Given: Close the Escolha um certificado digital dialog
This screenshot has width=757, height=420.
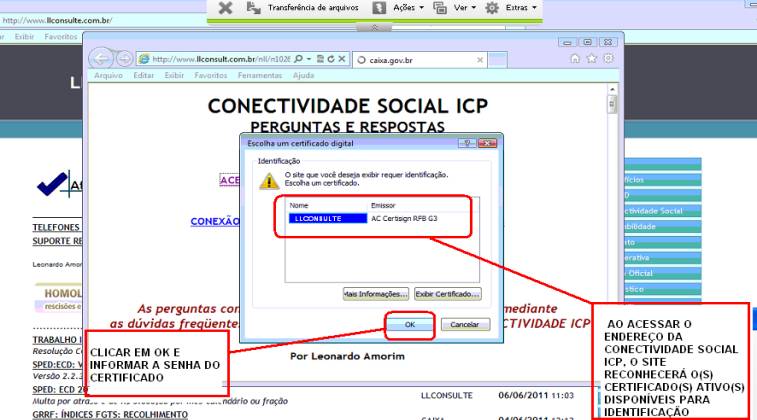Looking at the screenshot, I should click(x=487, y=143).
